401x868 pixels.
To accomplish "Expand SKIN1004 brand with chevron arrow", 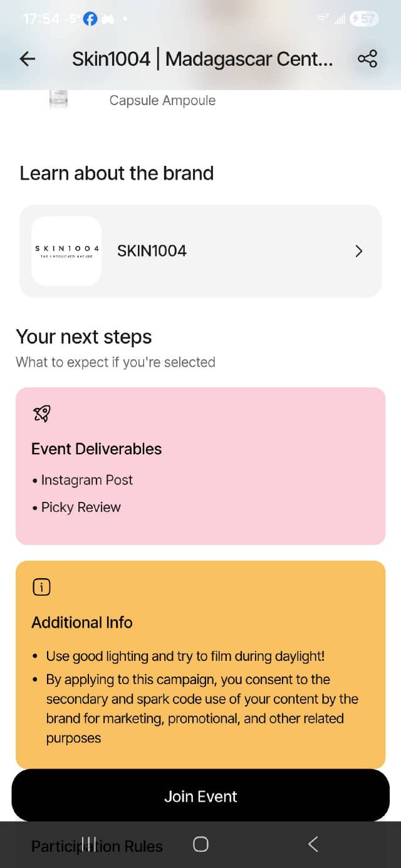I will (x=358, y=251).
